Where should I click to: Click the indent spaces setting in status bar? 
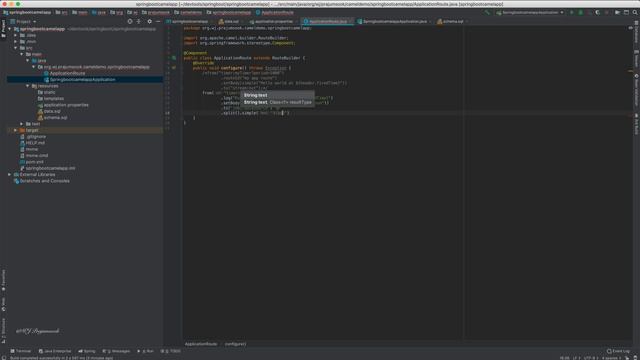[611, 358]
